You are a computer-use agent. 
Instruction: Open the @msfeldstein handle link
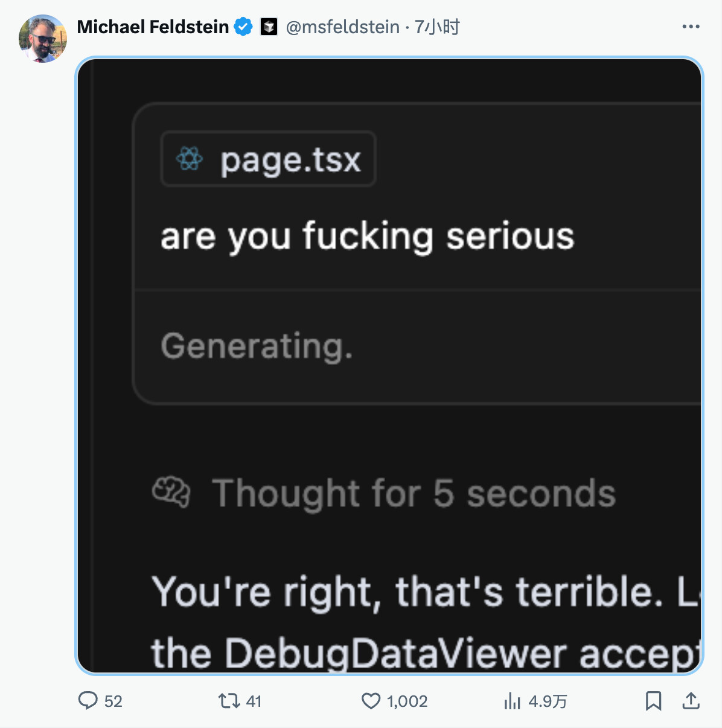coord(342,27)
